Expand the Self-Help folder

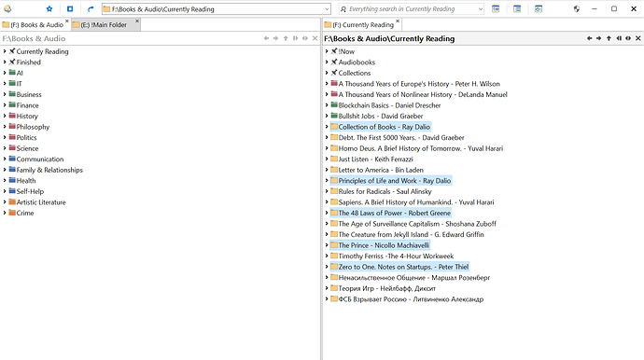coord(5,191)
